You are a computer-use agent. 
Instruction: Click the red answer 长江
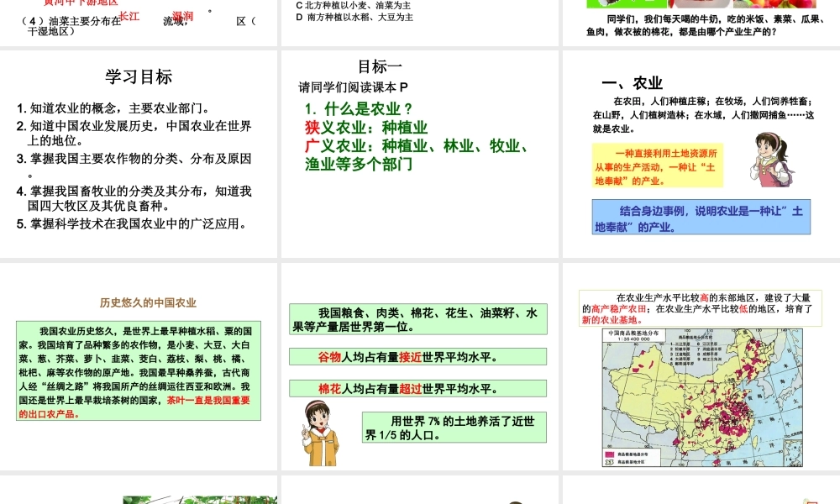tap(129, 16)
